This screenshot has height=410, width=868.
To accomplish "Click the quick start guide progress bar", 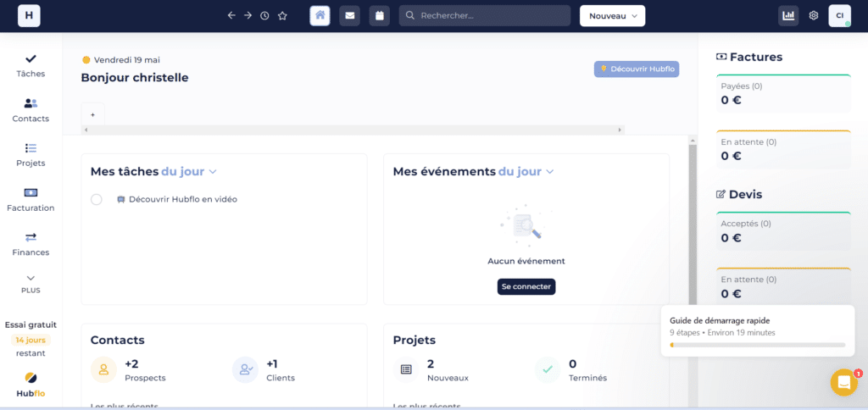I will click(757, 345).
